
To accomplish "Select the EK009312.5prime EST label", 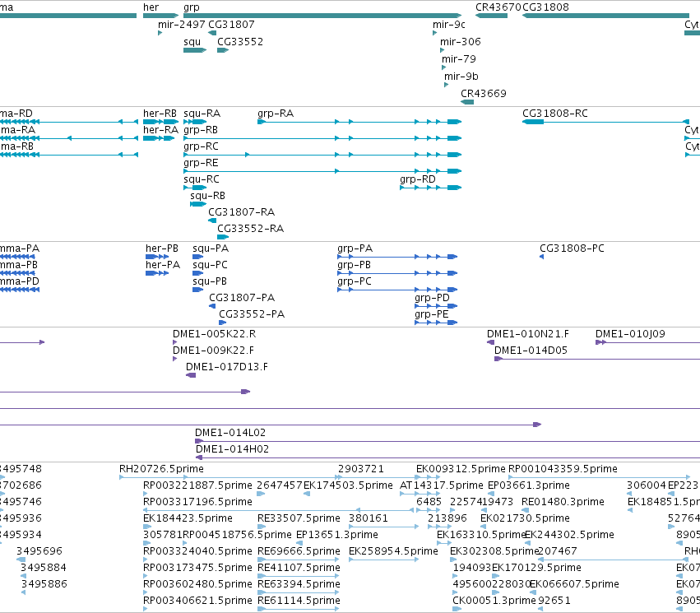I will (x=461, y=469).
